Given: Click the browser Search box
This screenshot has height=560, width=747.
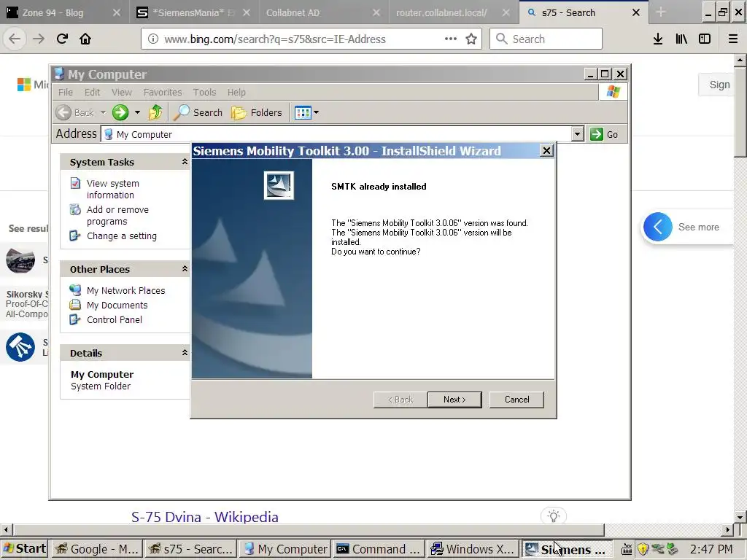Looking at the screenshot, I should [x=546, y=39].
